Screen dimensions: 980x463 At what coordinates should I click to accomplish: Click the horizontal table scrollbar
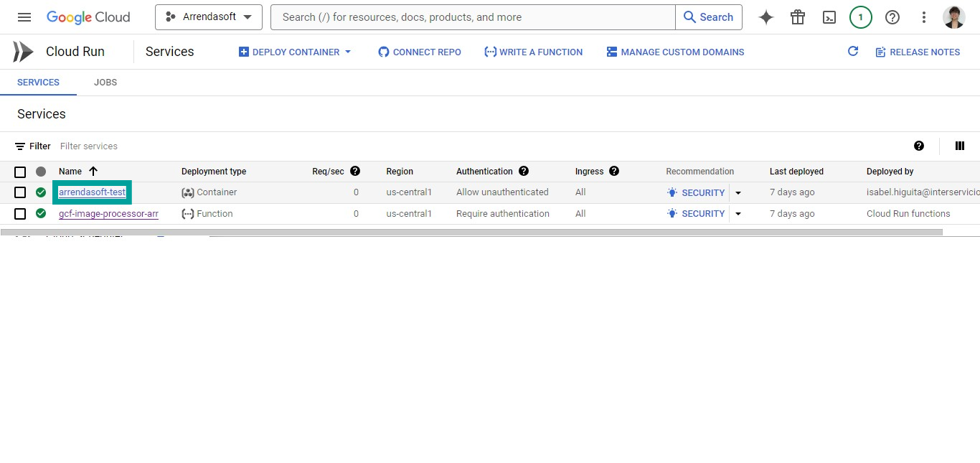coord(471,233)
